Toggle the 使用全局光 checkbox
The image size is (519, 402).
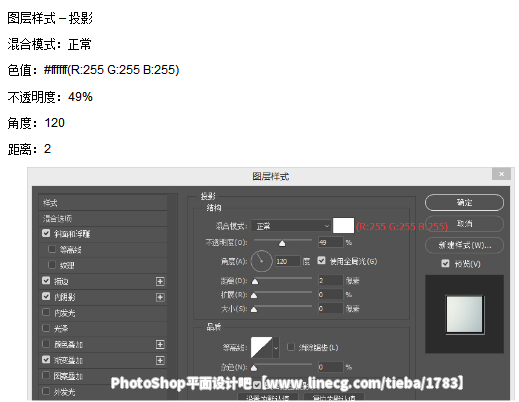321,261
